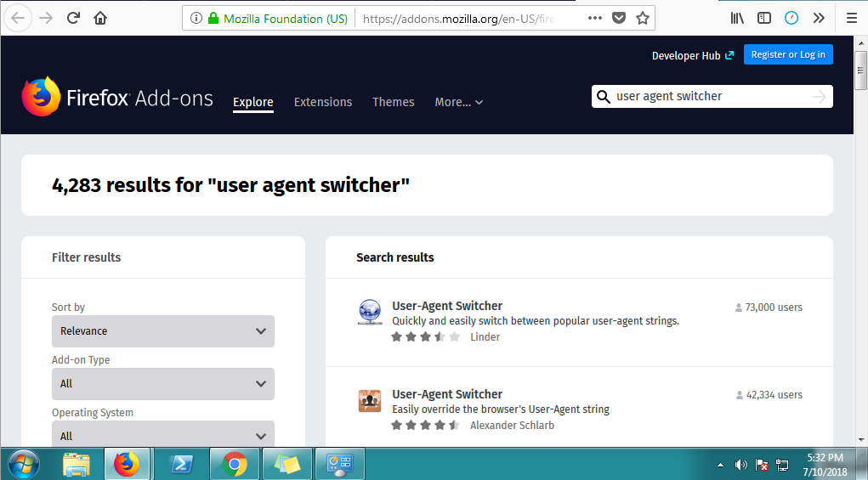Screen dimensions: 868x480
Task: Click the Firefox Add-ons logo
Action: [117, 98]
